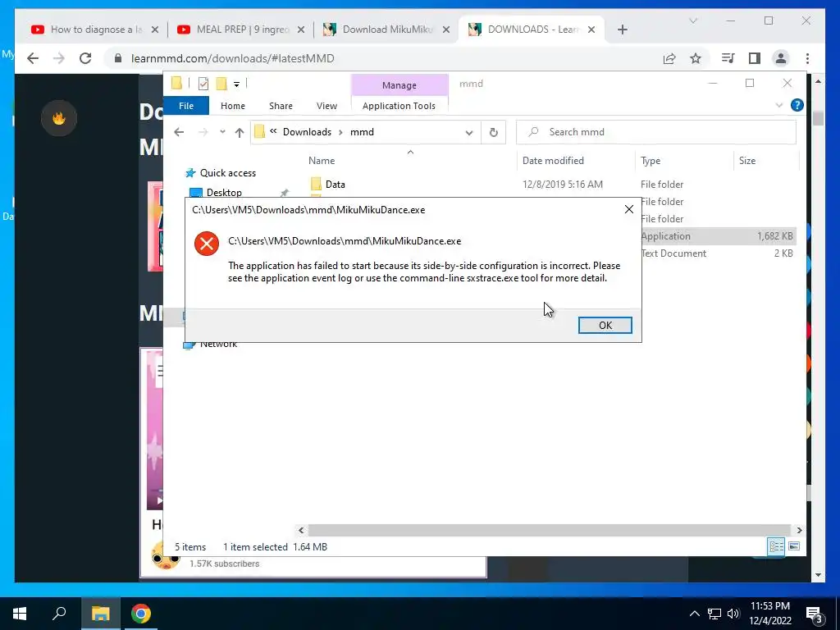
Task: Switch to large icons view layout
Action: tap(794, 546)
